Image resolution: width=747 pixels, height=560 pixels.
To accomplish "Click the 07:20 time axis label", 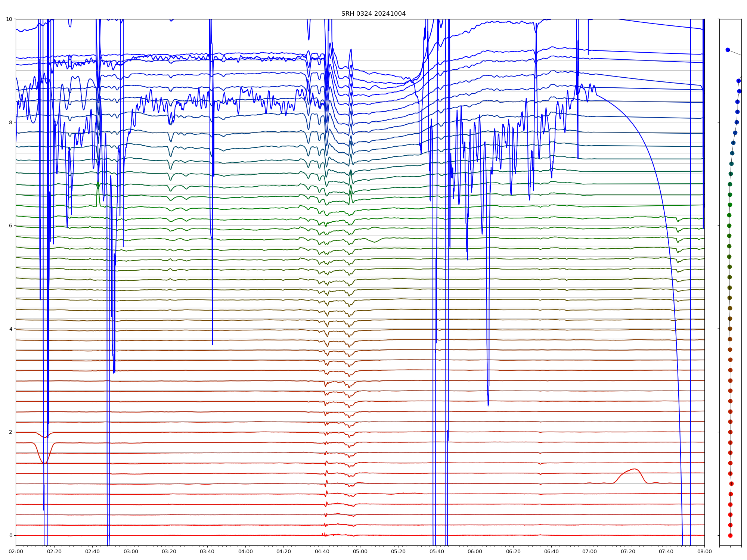I will click(628, 551).
